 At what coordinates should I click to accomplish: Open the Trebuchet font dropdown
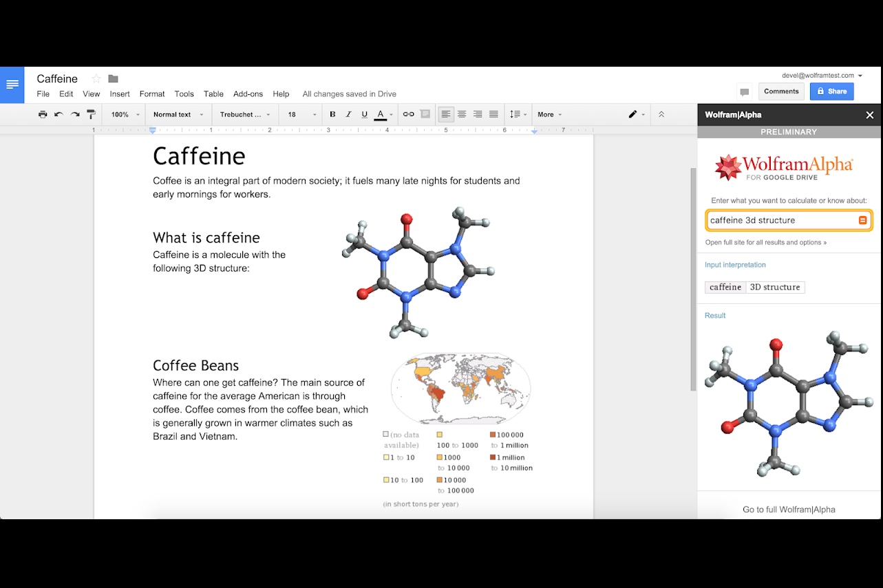[245, 114]
